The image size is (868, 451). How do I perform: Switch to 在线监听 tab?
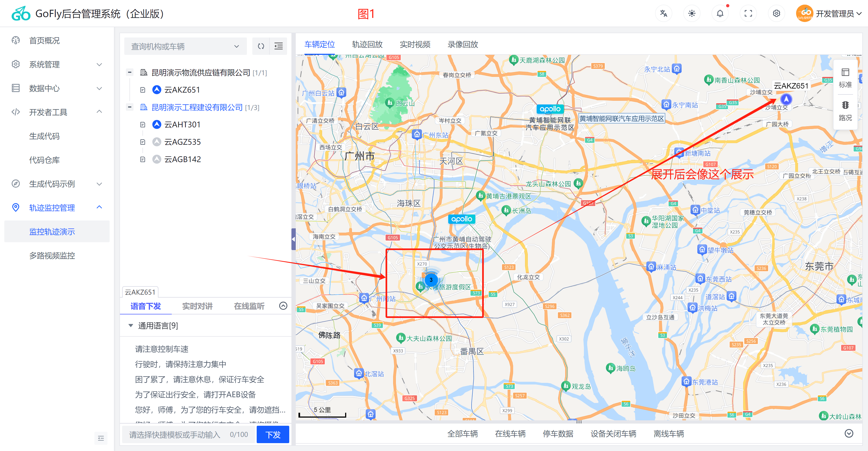click(249, 306)
